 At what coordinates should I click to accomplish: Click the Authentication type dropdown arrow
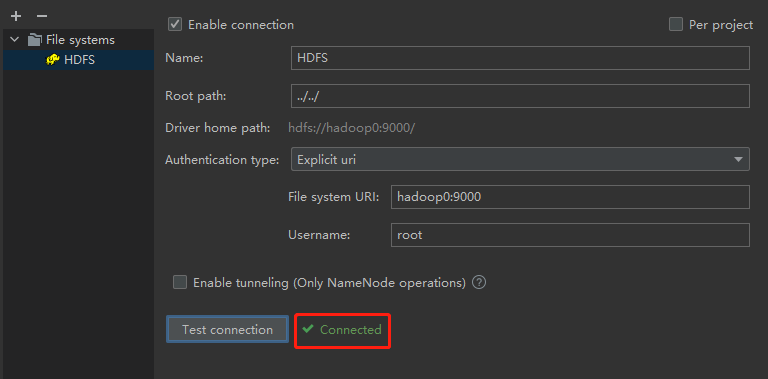click(738, 160)
